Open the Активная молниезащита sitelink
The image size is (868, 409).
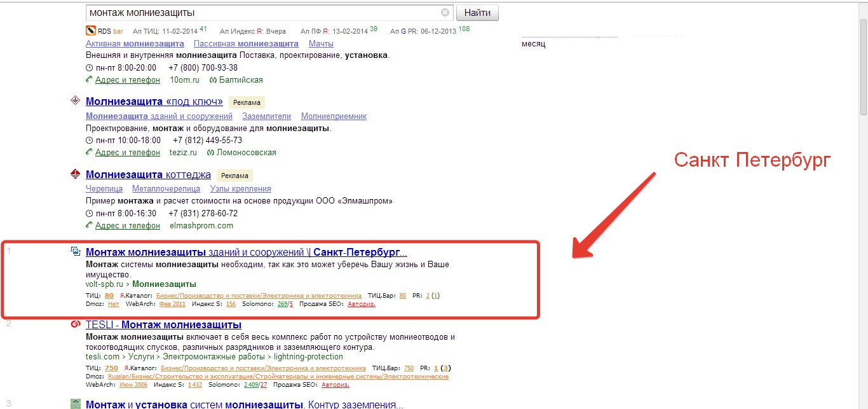[x=135, y=43]
